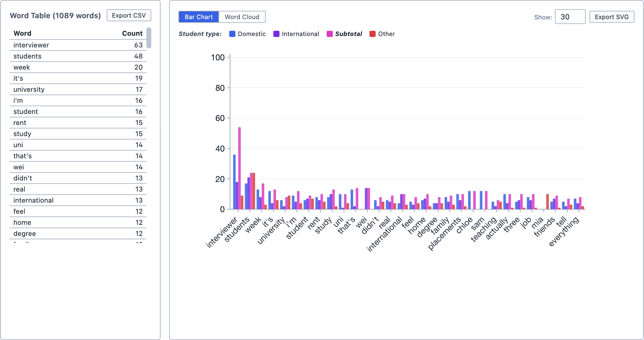644x340 pixels.
Task: Select the 'university' table row
Action: [78, 89]
